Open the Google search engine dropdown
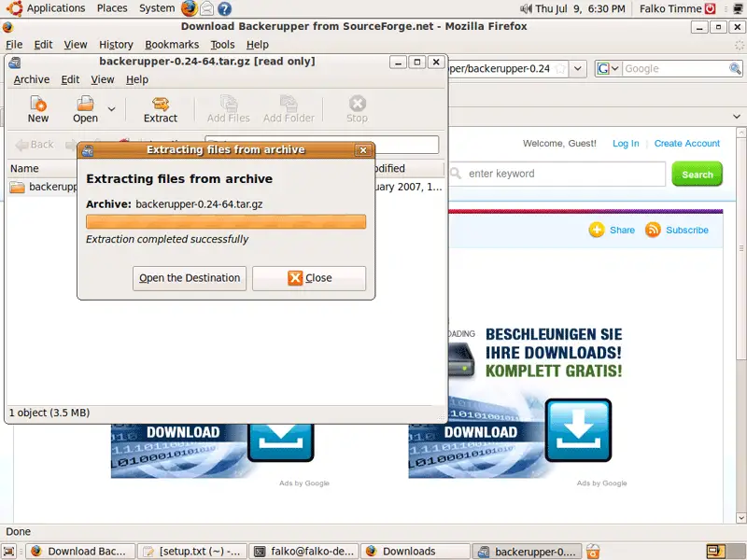Image resolution: width=747 pixels, height=560 pixels. tap(608, 68)
